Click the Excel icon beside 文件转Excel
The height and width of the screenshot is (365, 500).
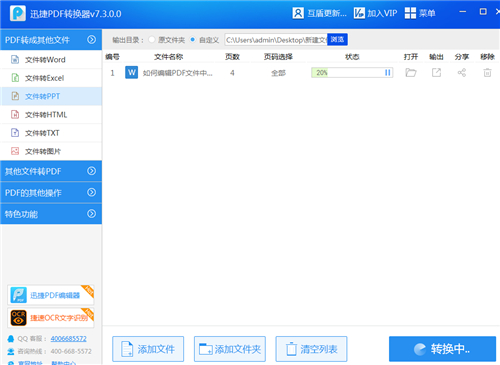click(15, 78)
